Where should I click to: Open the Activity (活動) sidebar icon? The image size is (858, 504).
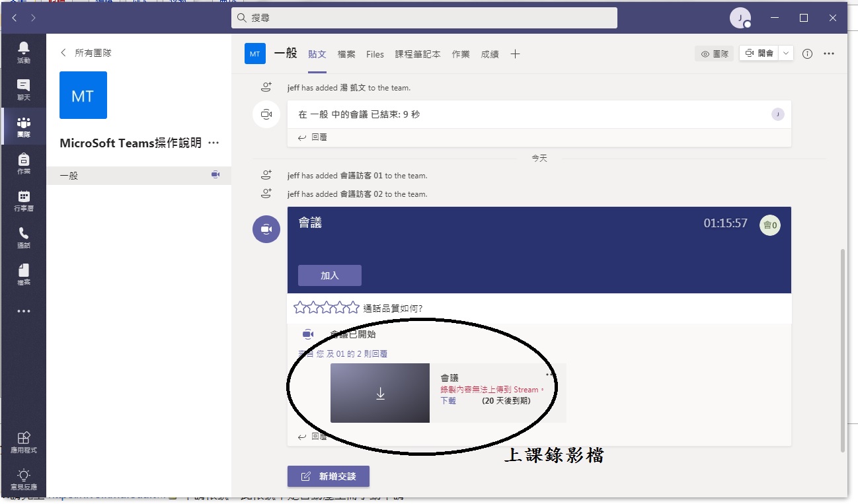pyautogui.click(x=23, y=52)
